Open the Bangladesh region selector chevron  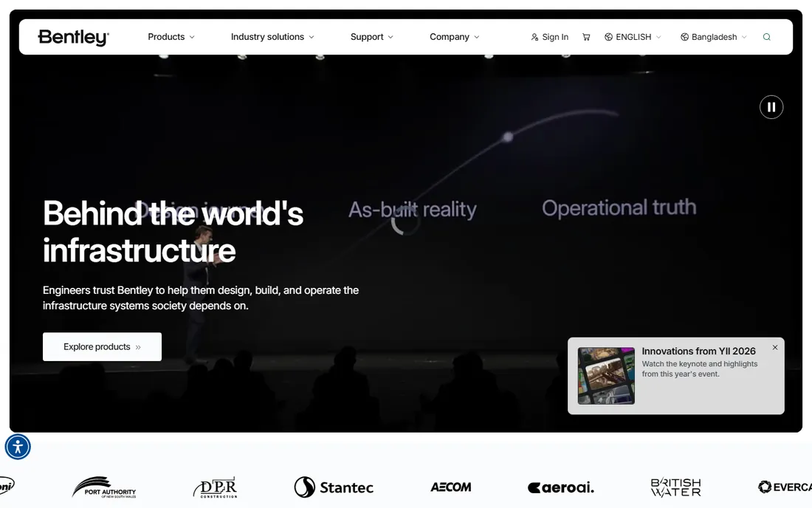744,37
